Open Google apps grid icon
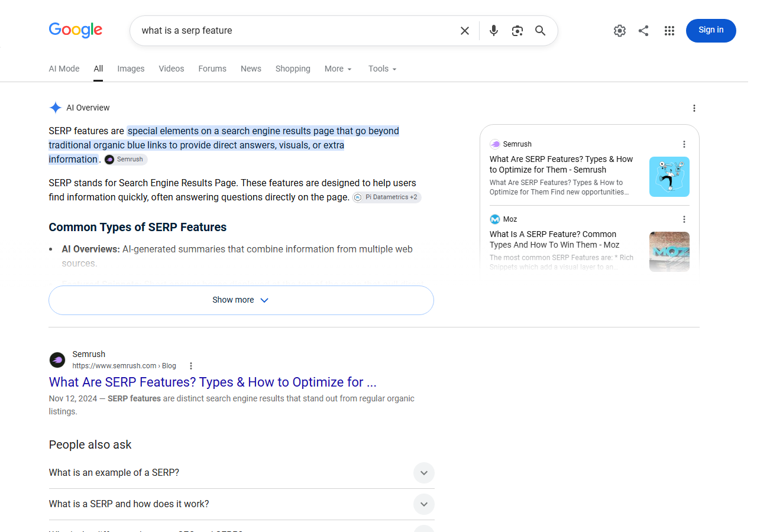This screenshot has height=532, width=757. tap(669, 31)
